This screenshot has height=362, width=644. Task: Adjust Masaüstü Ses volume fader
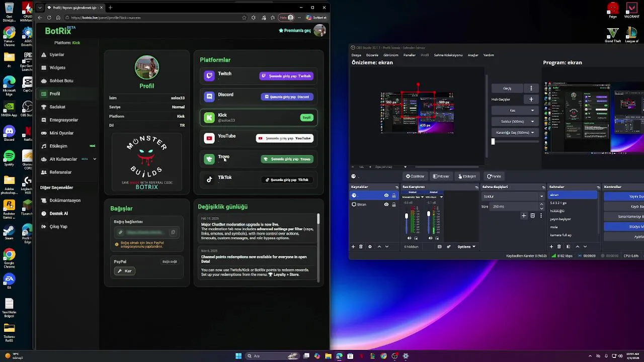(407, 216)
